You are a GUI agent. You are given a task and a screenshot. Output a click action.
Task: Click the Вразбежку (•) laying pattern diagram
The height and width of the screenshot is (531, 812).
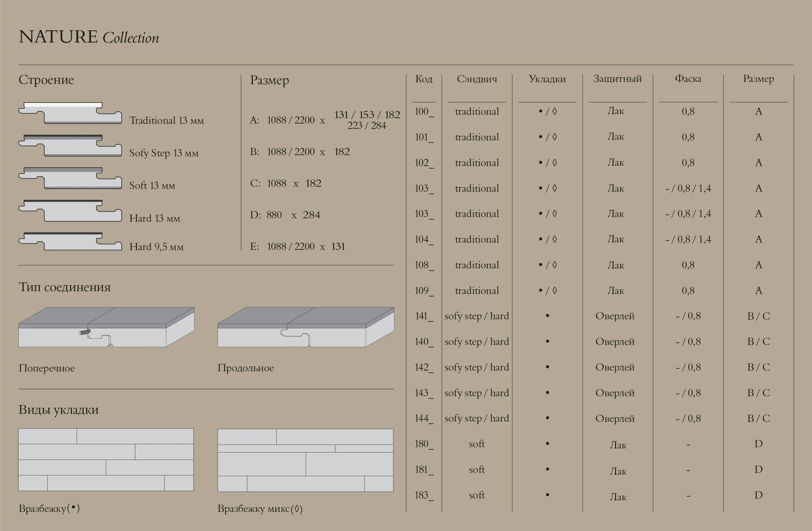[x=106, y=460]
